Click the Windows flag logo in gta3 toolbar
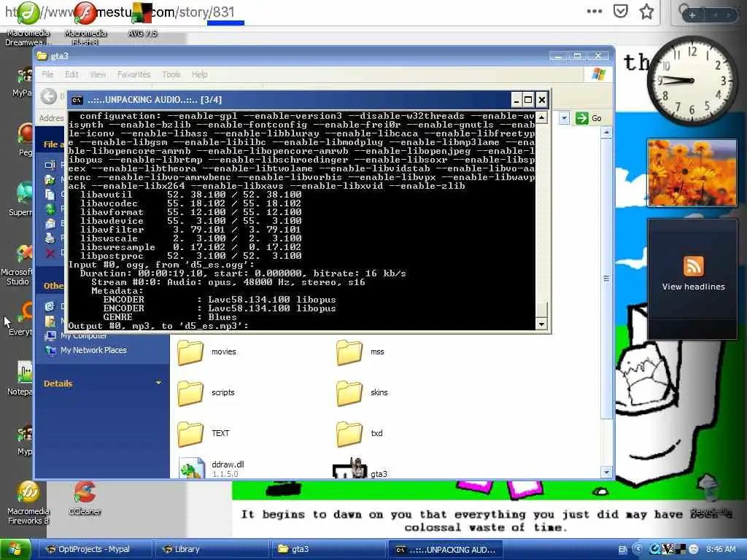 [598, 74]
